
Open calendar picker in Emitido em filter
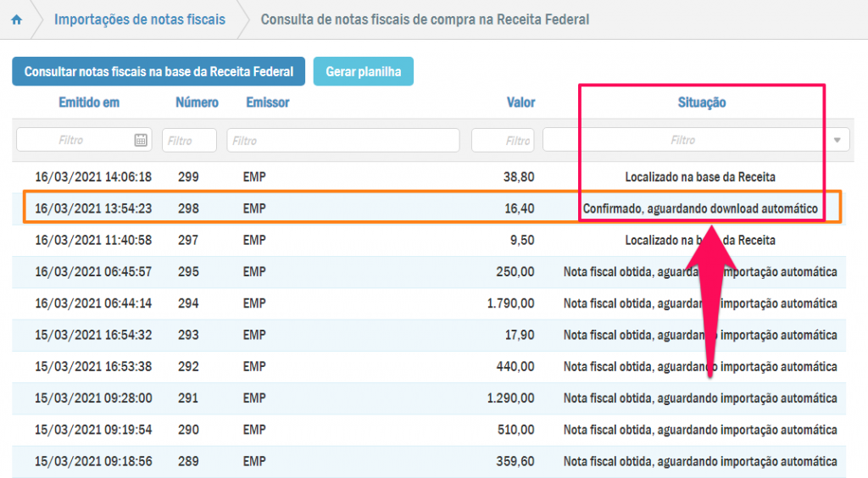pyautogui.click(x=141, y=140)
